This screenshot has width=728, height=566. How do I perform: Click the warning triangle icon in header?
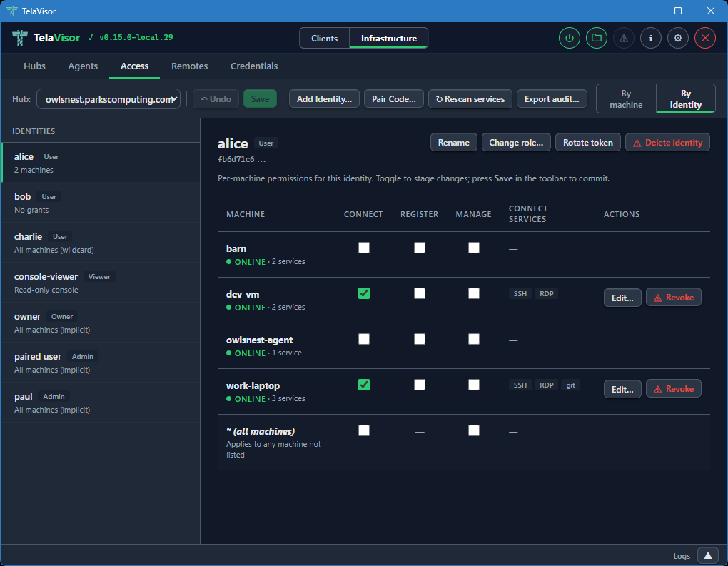point(624,38)
